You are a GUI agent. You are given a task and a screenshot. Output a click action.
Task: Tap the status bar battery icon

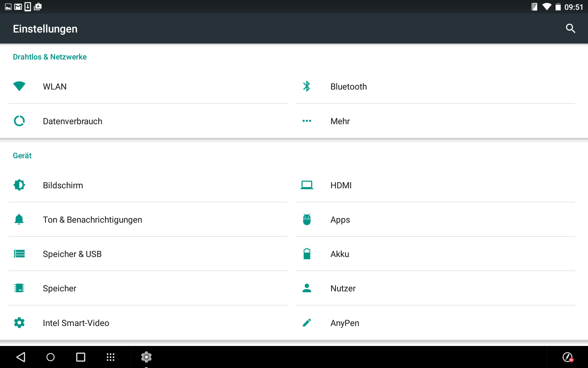coord(558,7)
